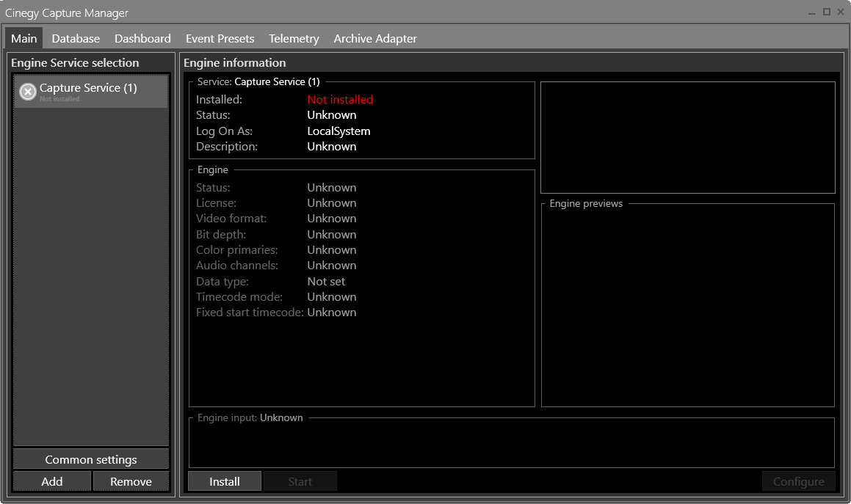
Task: Click the 'Audio channels:' label
Action: pyautogui.click(x=236, y=266)
